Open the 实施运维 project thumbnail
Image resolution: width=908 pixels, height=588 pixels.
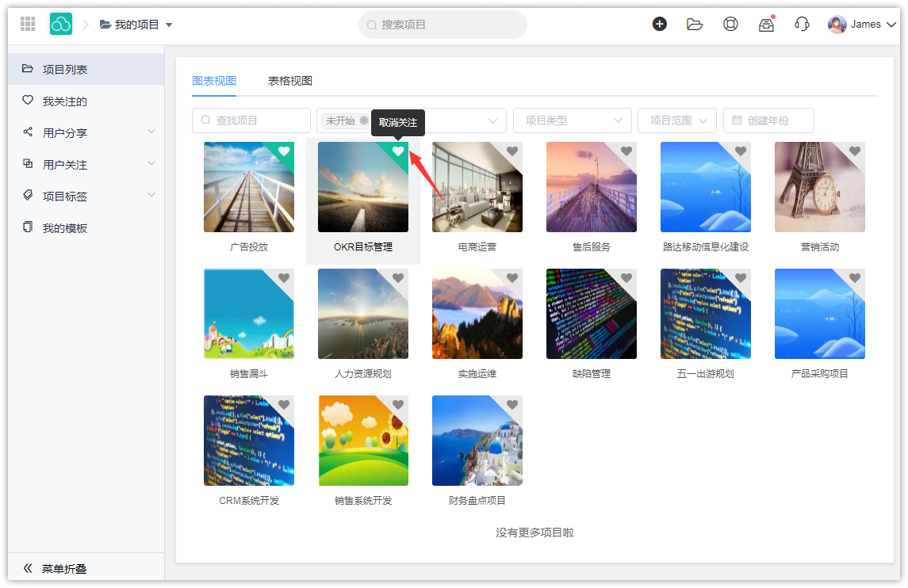(x=477, y=314)
